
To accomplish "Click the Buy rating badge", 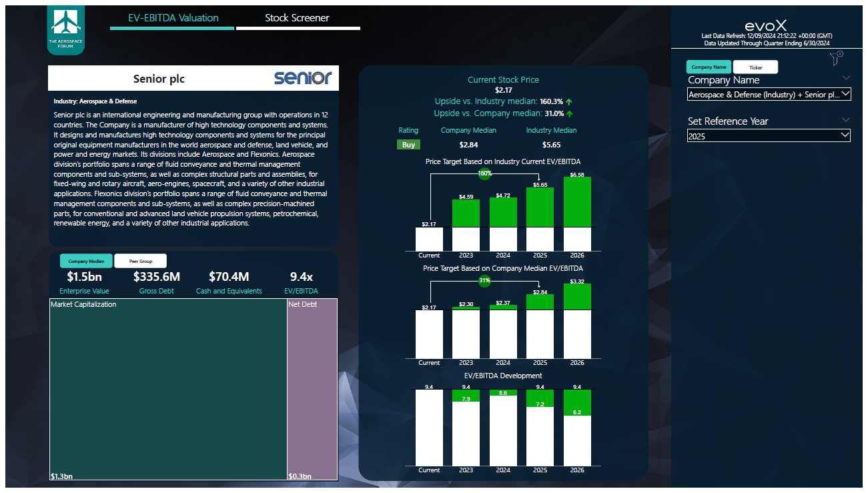I will (408, 144).
